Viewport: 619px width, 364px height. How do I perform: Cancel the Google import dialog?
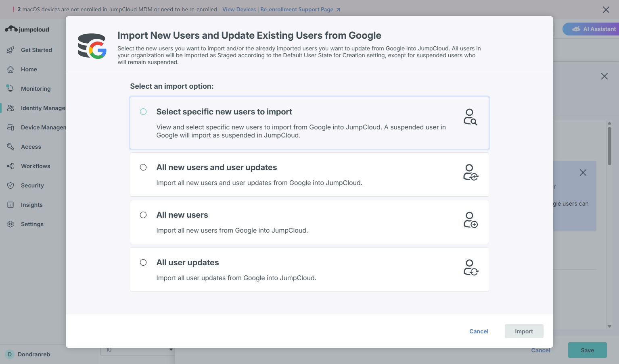pos(479,331)
